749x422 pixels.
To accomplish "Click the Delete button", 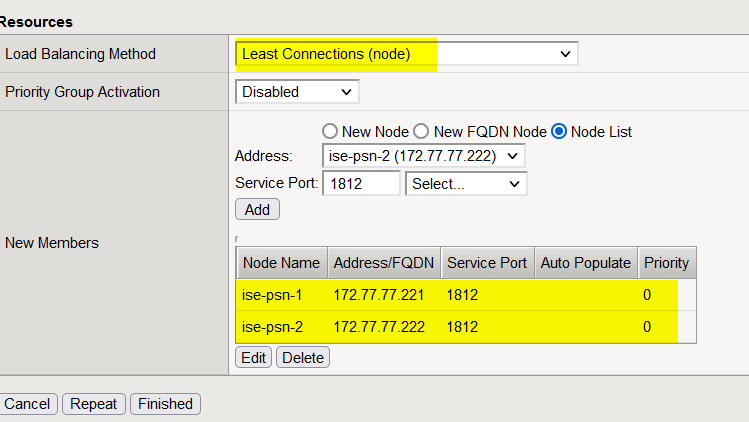I will tap(303, 357).
